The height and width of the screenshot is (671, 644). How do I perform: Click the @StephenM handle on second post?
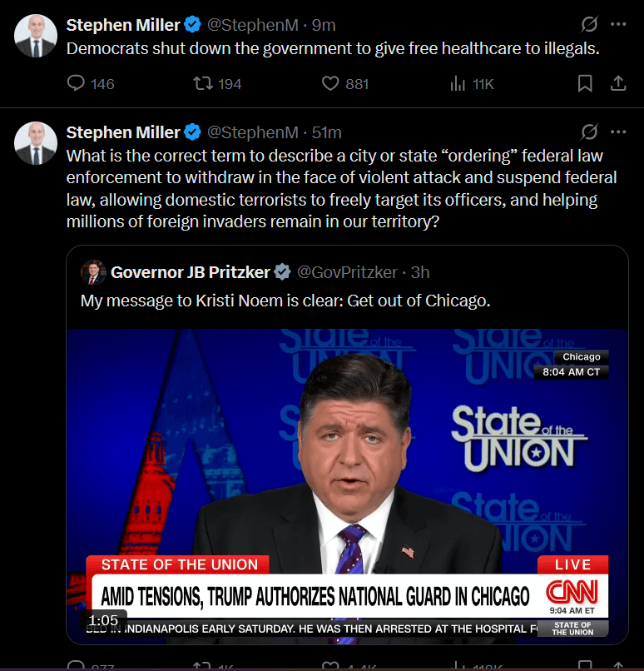tap(252, 132)
